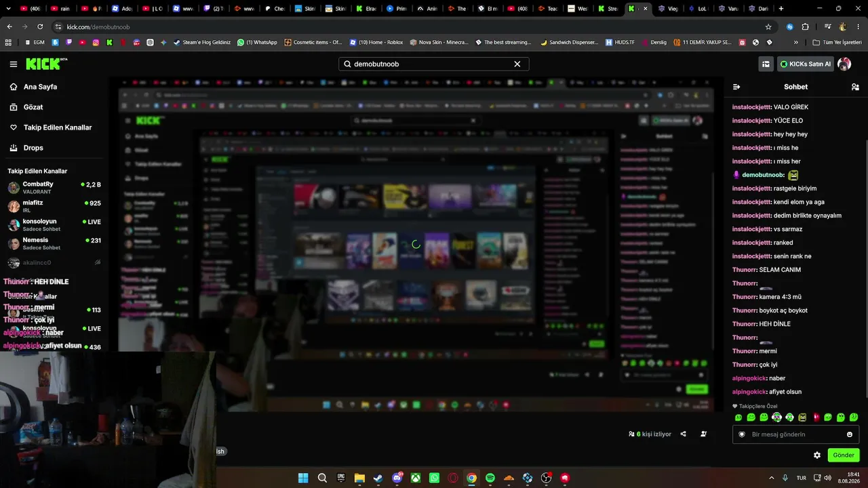Open Discord from the taskbar
This screenshot has height=488, width=868.
397,478
